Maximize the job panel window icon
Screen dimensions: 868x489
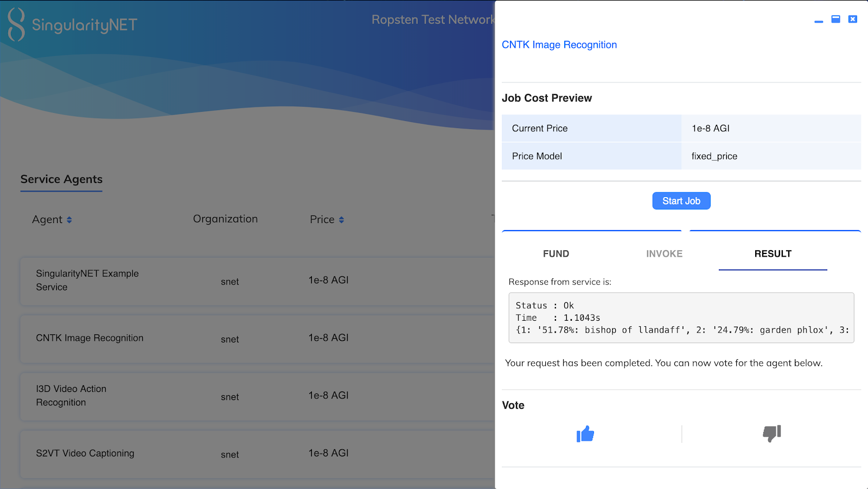point(836,19)
